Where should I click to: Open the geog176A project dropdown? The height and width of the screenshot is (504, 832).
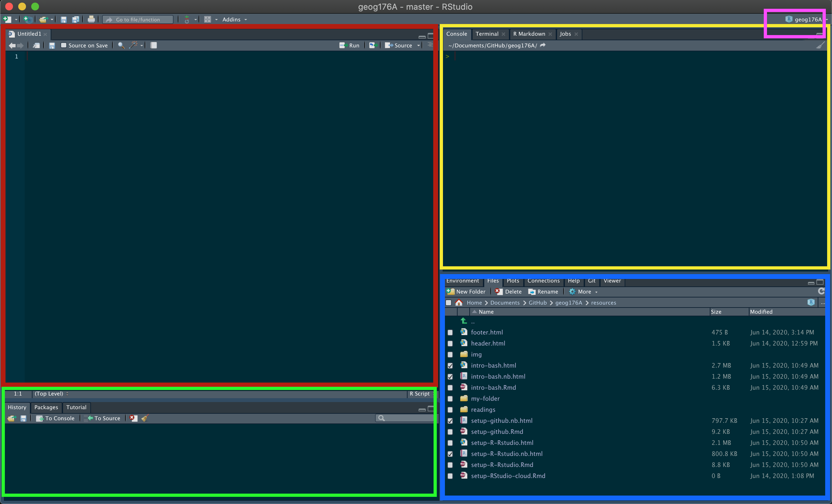tap(807, 19)
